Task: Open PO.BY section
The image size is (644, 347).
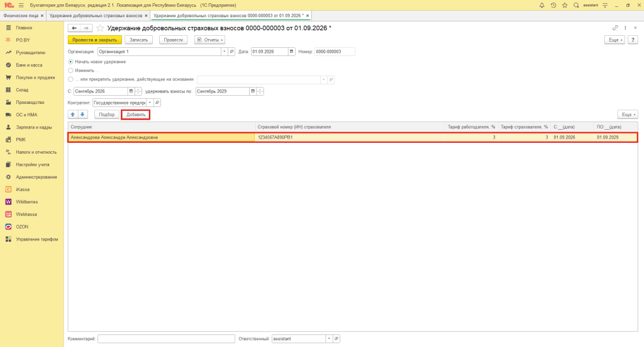Action: click(x=23, y=40)
